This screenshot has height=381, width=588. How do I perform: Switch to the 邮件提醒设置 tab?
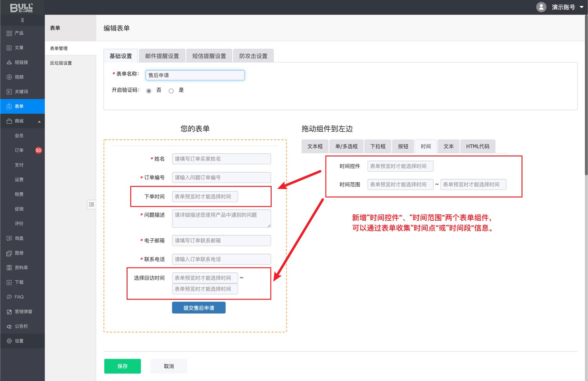162,56
